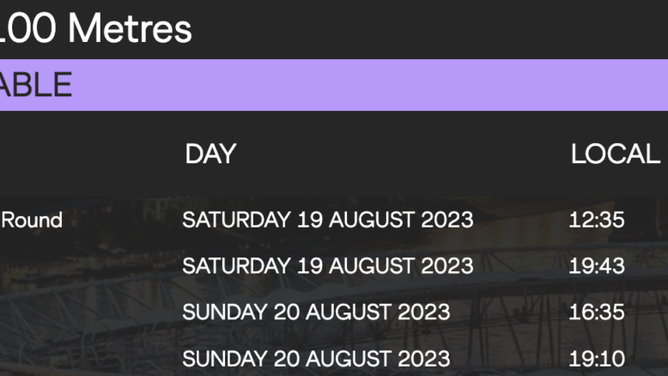Click first Sunday 20 August 2023 date
Screen dimensions: 668x376
pyautogui.click(x=316, y=312)
